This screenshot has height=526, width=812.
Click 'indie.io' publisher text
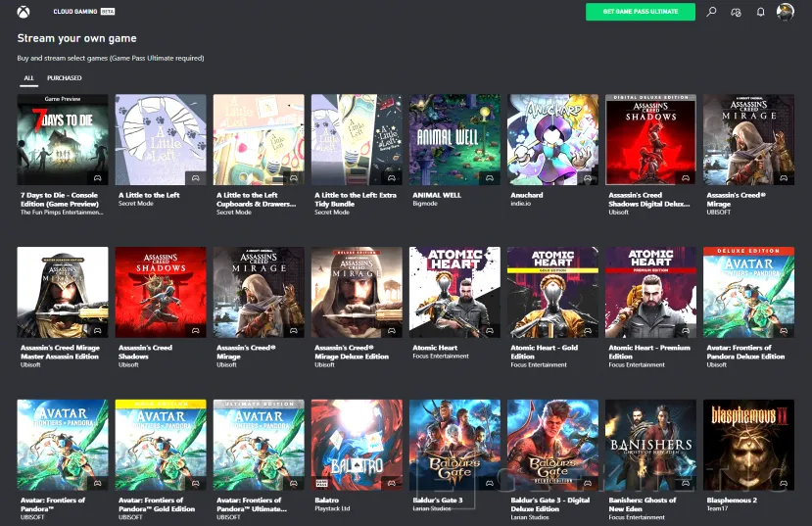[x=520, y=204]
